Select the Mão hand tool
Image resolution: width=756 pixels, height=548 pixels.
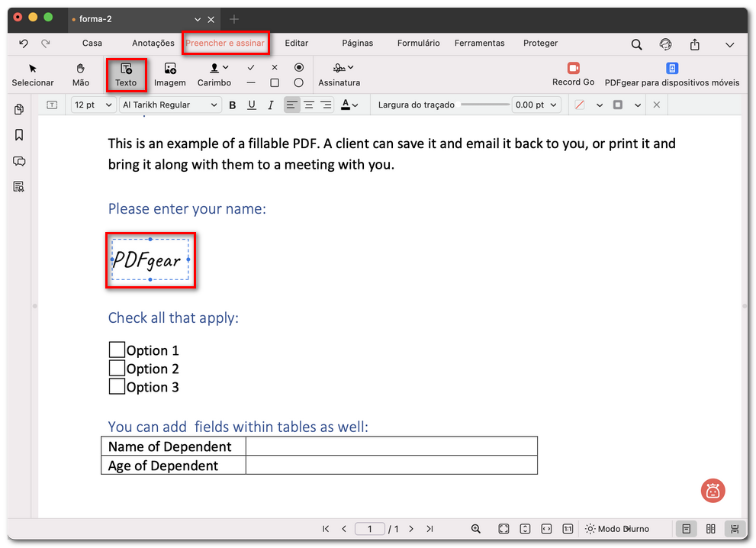tap(81, 74)
